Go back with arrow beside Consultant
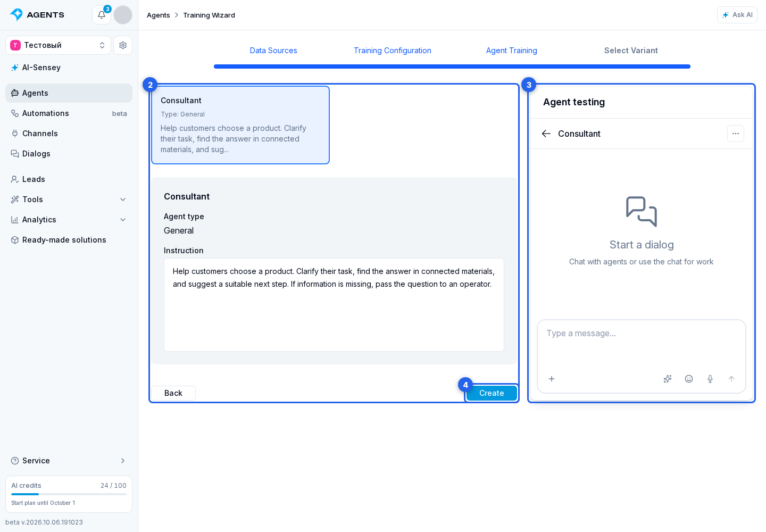Viewport: 766px width, 532px height. (x=546, y=134)
